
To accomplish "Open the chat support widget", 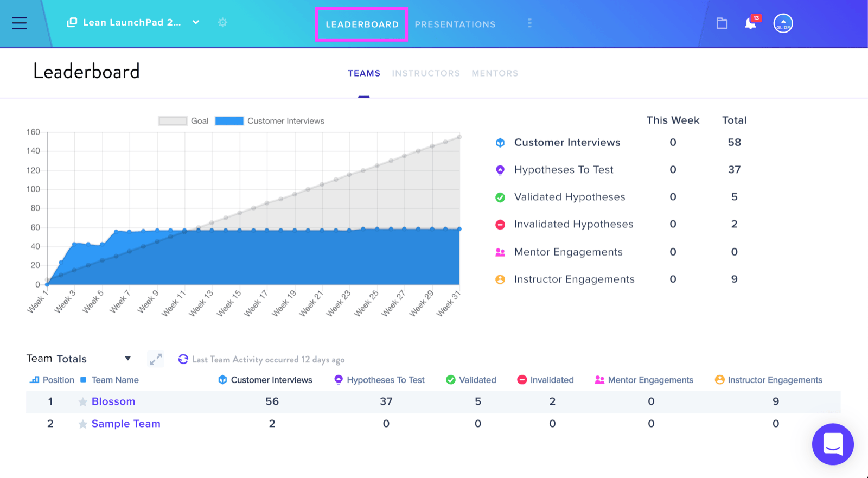I will [x=833, y=444].
